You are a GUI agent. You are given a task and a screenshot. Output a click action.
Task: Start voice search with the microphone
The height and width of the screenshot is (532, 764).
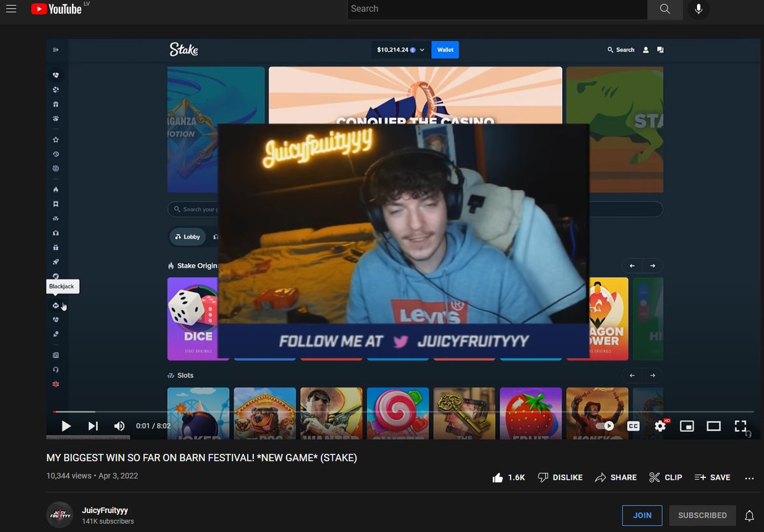pos(698,9)
